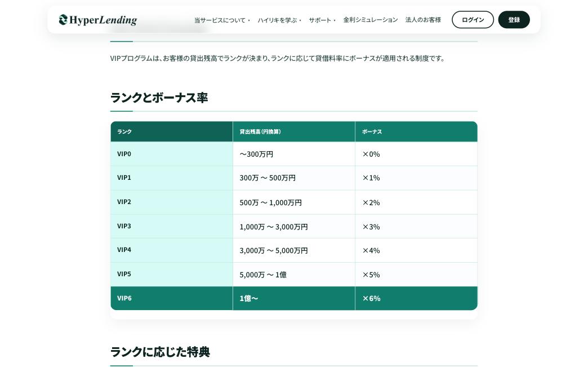588x367 pixels.
Task: Click the 貸出残高(円換算) column header
Action: point(294,132)
